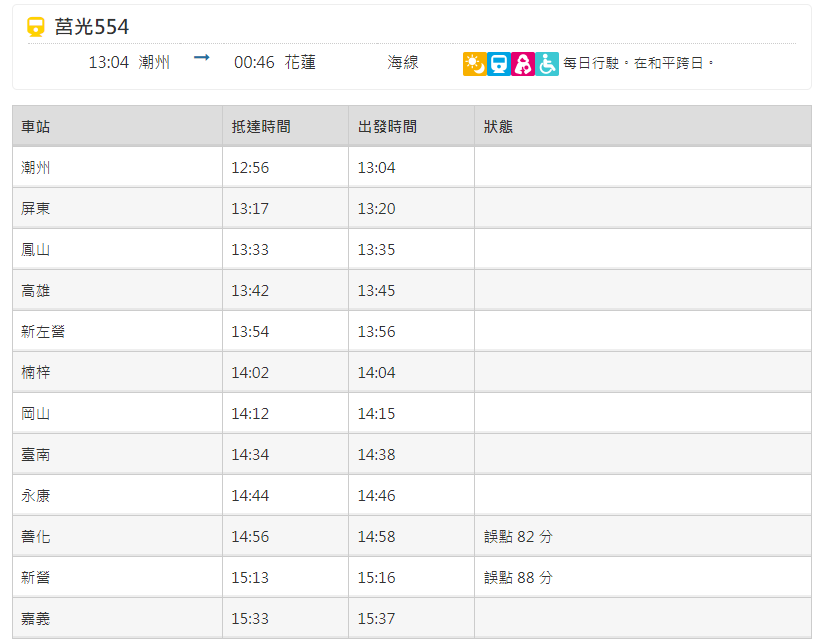
Task: Click the 誤點 82 分 status for 善化
Action: pos(518,537)
